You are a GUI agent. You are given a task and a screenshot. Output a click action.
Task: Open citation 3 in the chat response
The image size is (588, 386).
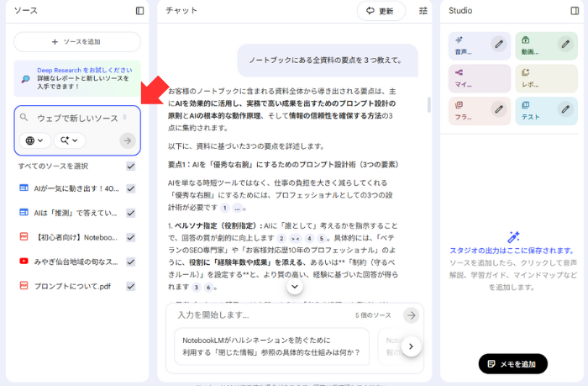196,288
